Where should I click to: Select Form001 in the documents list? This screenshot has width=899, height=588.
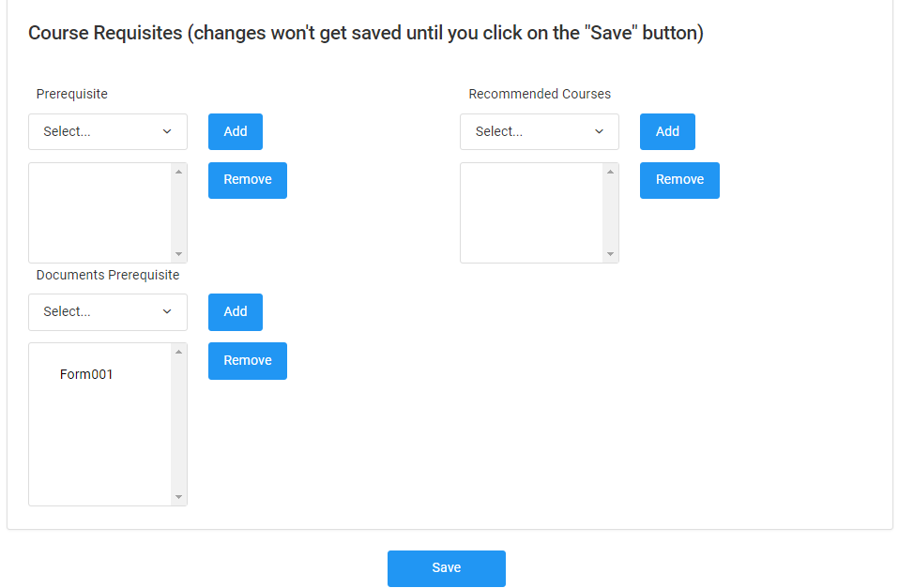coord(86,375)
